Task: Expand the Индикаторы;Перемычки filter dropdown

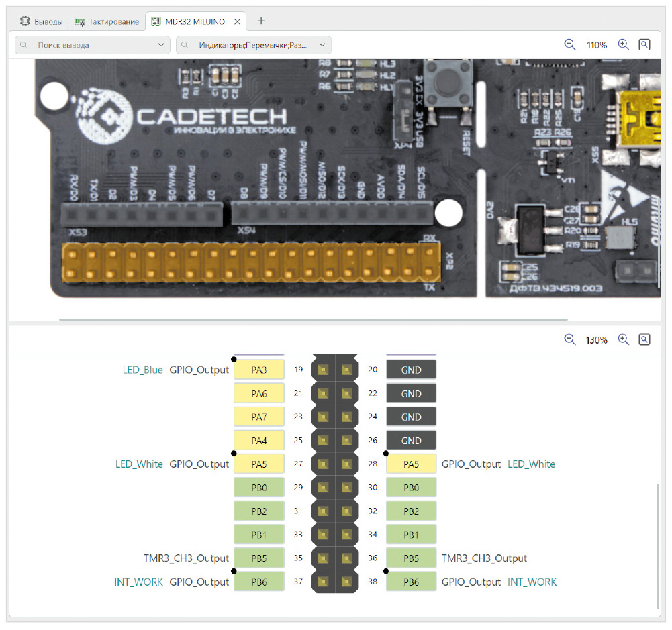Action: [x=254, y=45]
